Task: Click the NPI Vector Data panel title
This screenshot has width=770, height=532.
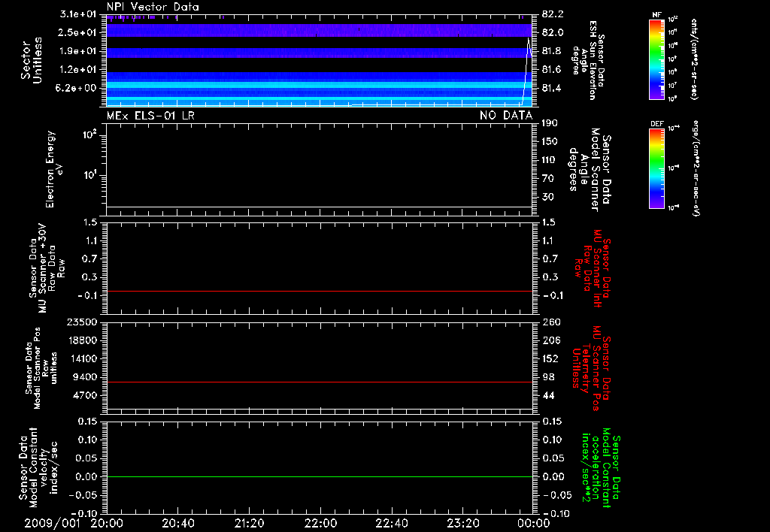Action: pos(153,7)
